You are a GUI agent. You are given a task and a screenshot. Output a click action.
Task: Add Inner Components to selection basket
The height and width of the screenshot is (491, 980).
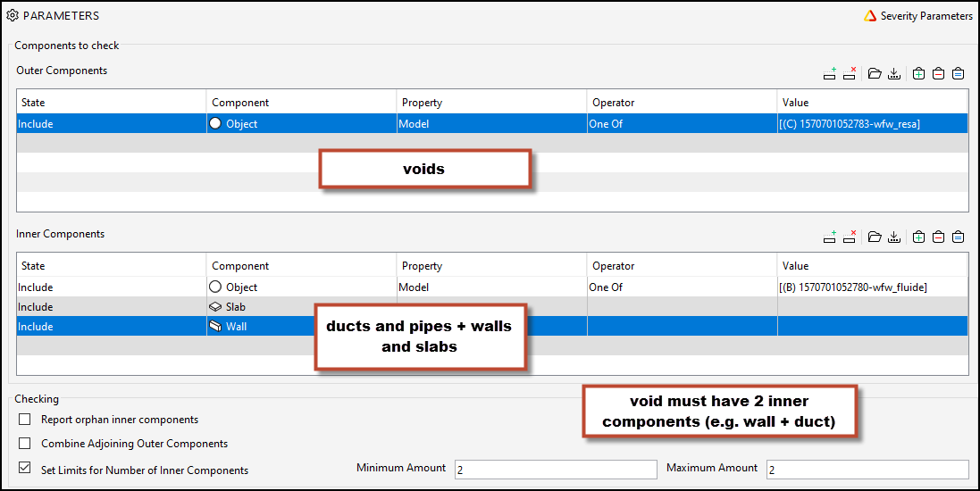pos(918,237)
